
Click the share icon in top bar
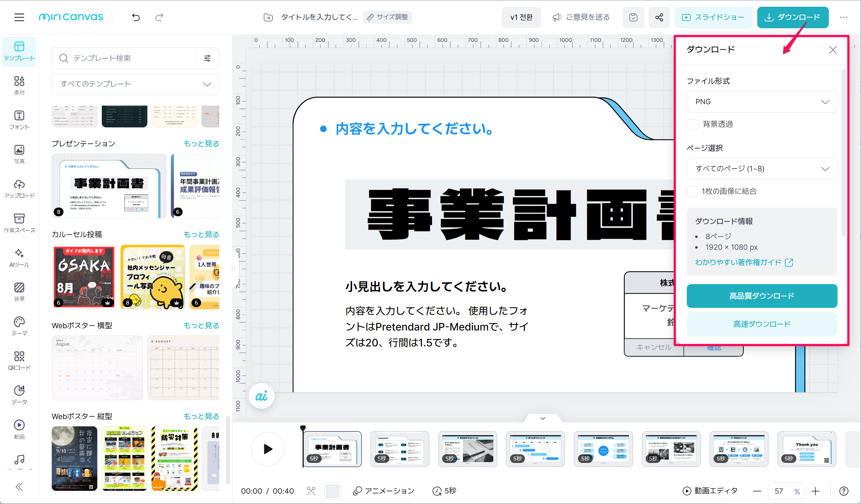659,17
